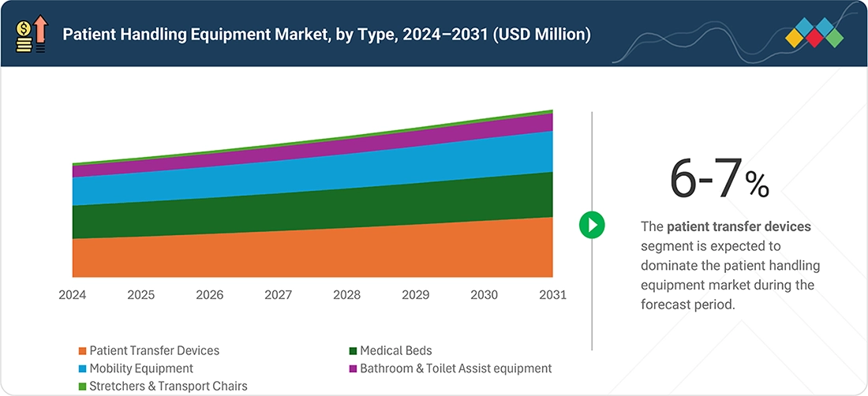The width and height of the screenshot is (868, 396).
Task: Click the purple Bathroom & Toilet Assist swatch
Action: point(354,368)
